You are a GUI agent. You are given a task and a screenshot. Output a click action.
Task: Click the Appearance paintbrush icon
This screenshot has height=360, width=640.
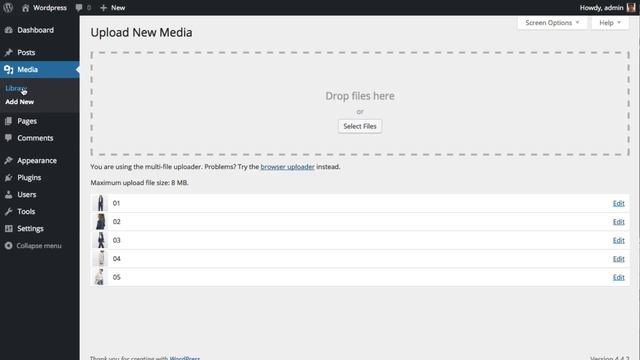click(9, 160)
